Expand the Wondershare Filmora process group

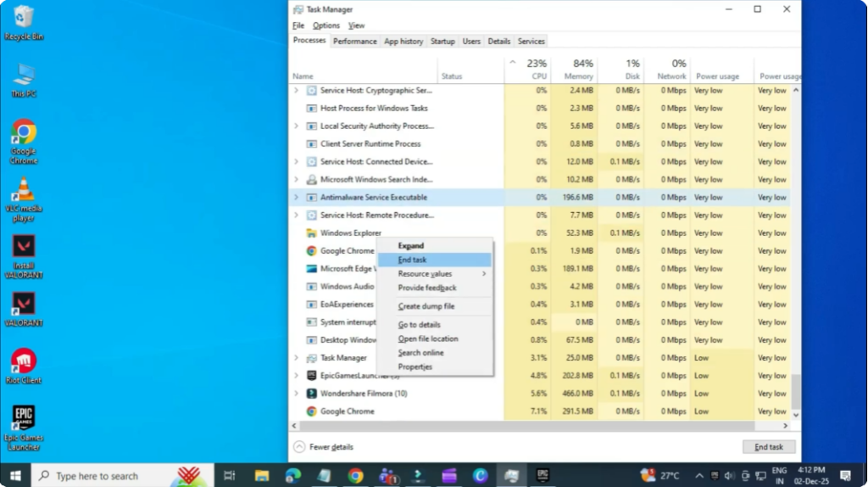pos(296,394)
